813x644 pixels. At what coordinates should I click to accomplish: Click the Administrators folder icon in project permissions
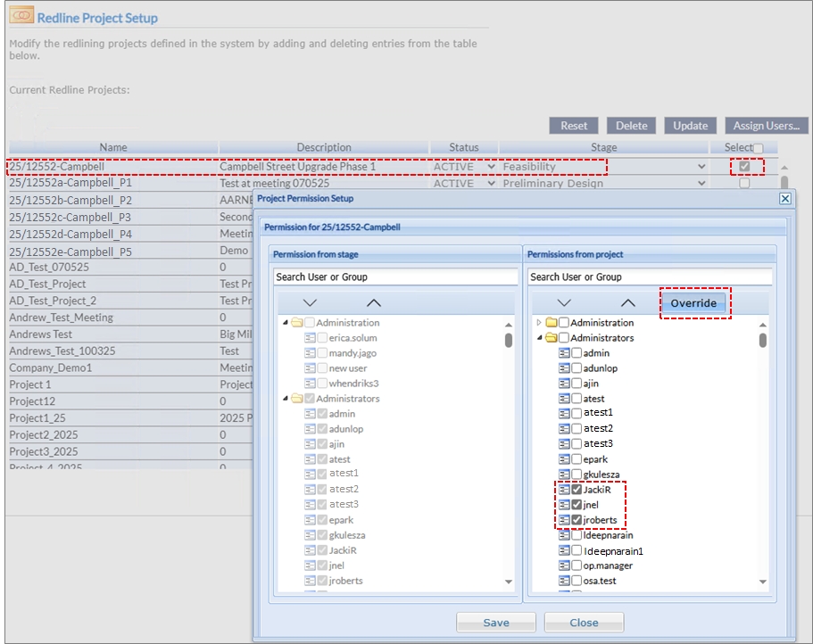(x=552, y=338)
